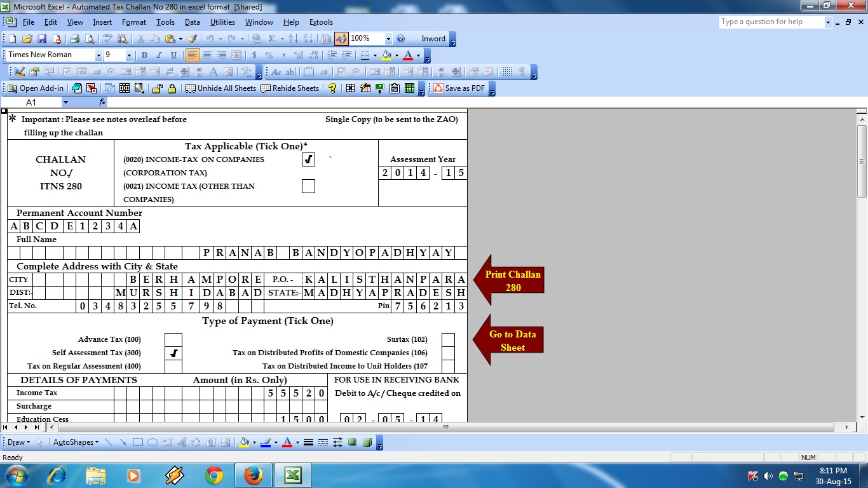Screen dimensions: 868x488
Task: Click the Go to Data Sheet arrow button
Action: click(x=509, y=341)
